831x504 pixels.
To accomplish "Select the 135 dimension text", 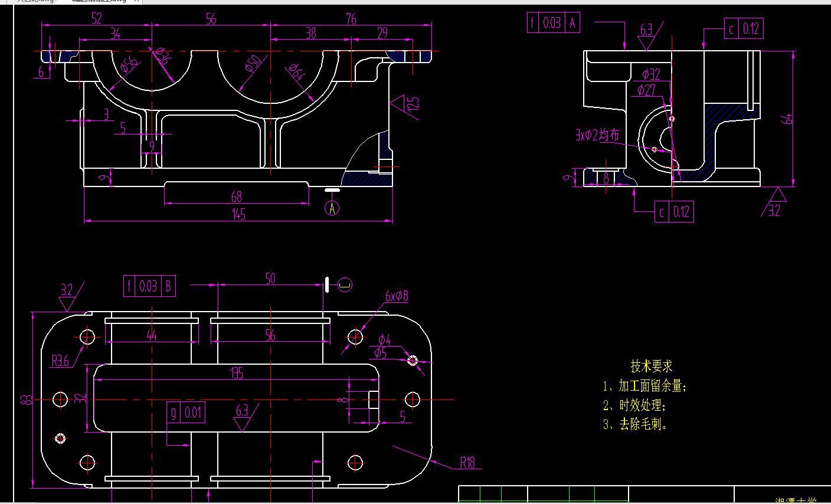I will (236, 373).
